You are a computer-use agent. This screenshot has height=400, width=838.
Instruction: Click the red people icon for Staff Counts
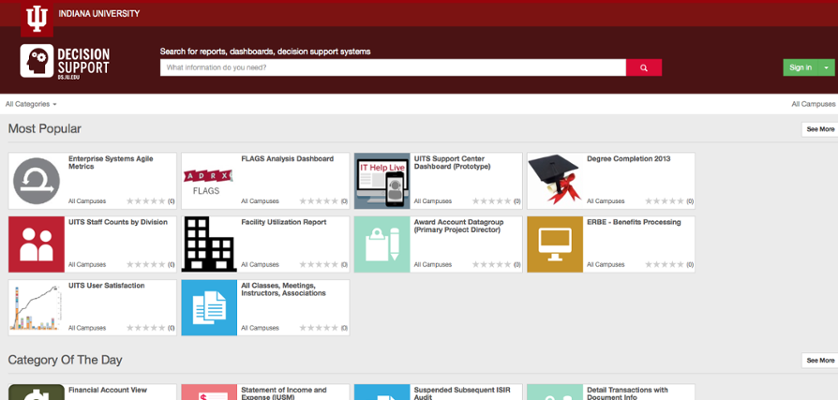[36, 244]
